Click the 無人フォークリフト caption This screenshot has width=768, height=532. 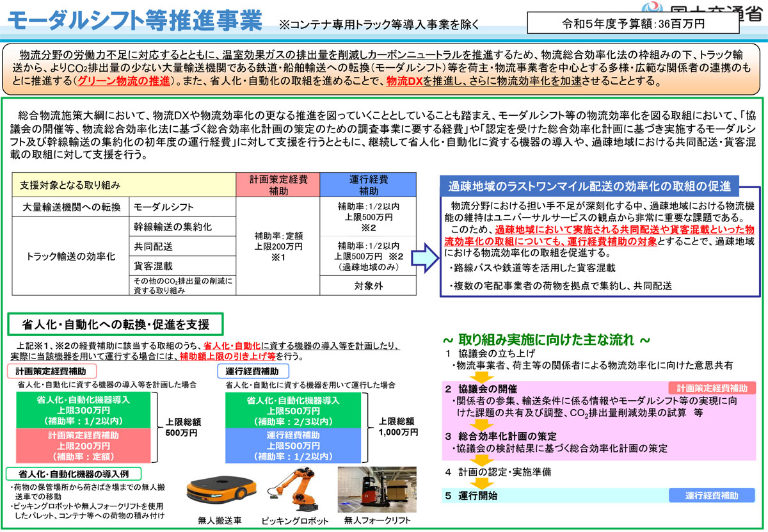377,520
